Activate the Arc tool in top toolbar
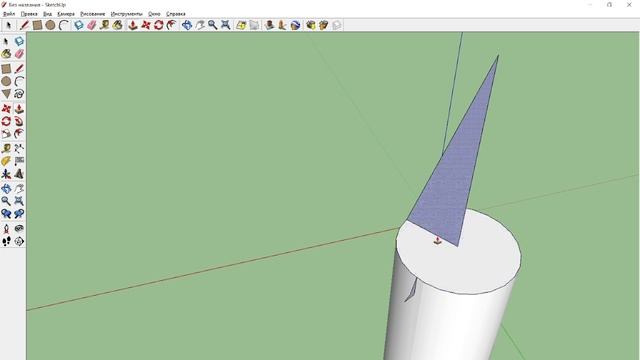 click(63, 25)
